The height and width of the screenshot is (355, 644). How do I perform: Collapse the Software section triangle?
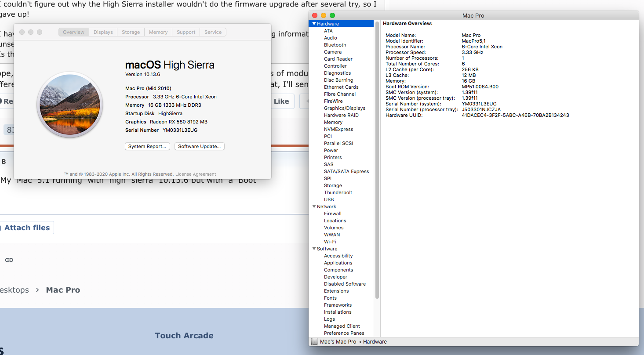(314, 249)
